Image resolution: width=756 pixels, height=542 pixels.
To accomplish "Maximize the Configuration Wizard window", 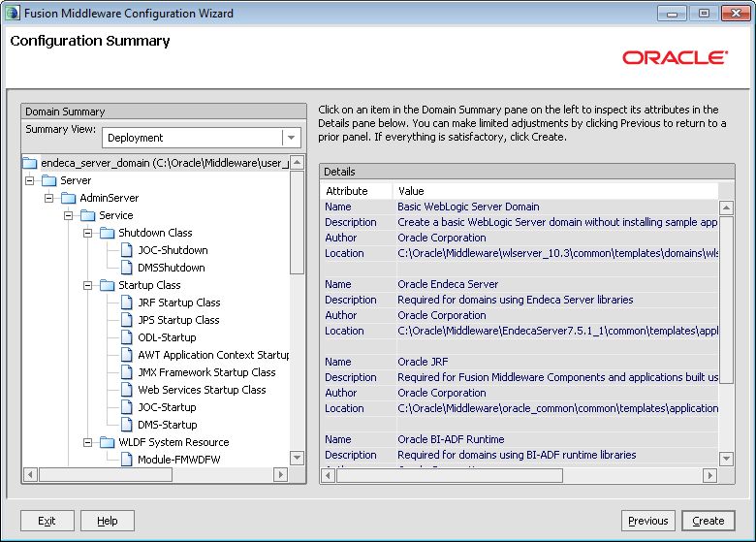I will 704,13.
